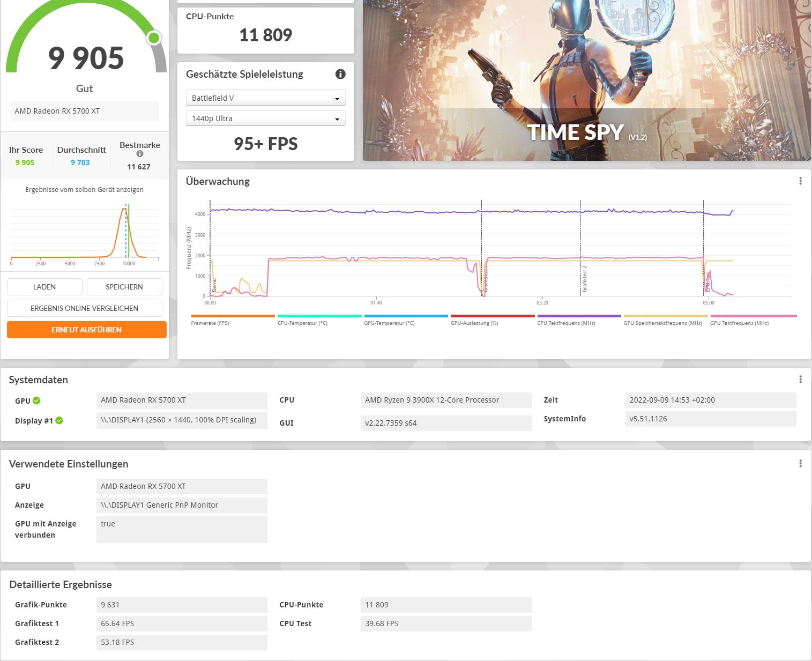Click the Time Spy benchmark banner image
The height and width of the screenshot is (661, 812).
(587, 80)
